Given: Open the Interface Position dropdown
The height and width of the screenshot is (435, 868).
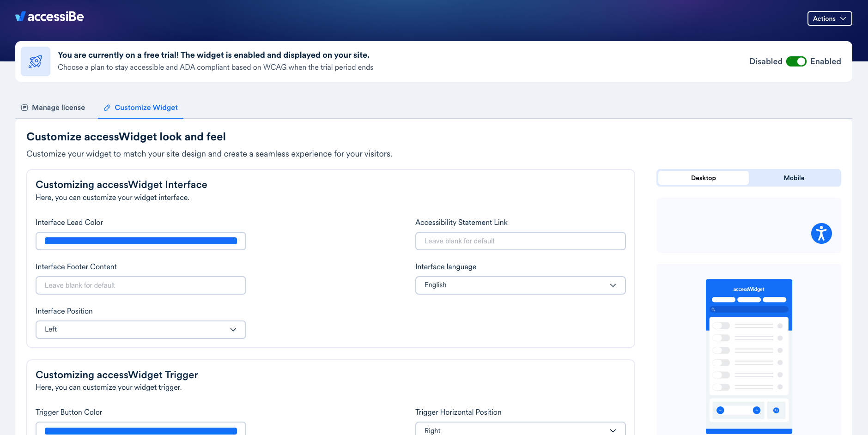Looking at the screenshot, I should coord(140,330).
